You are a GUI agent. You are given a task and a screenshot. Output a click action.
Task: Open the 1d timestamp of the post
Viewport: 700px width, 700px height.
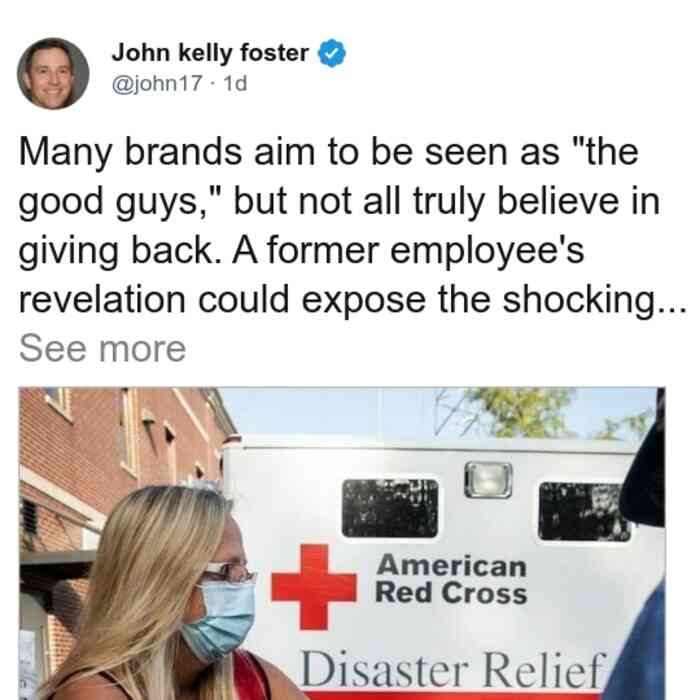click(x=235, y=83)
